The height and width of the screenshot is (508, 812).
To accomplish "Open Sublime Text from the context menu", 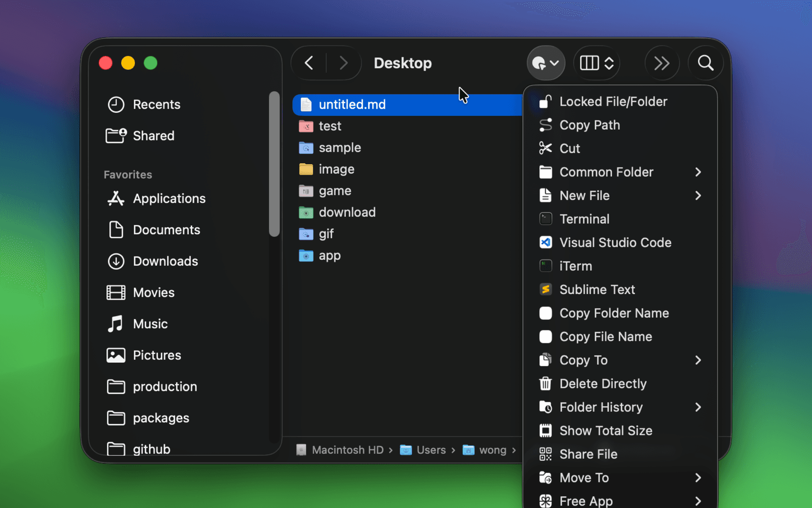I will click(597, 289).
